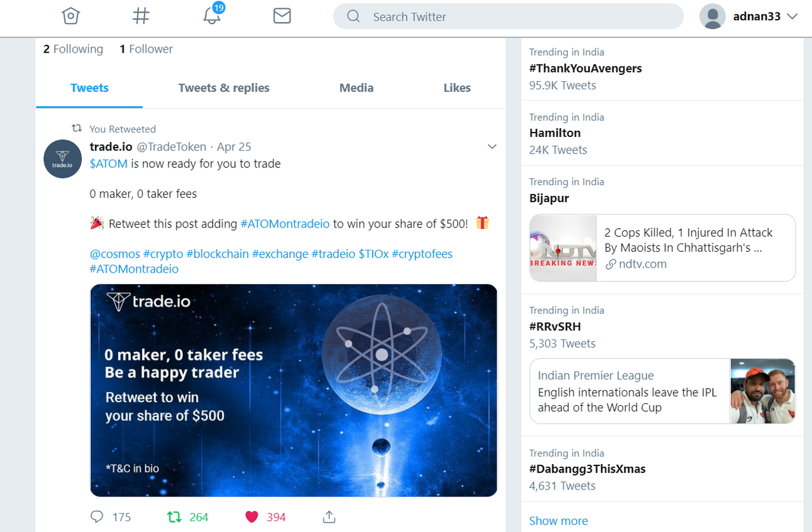Open the #cryptofees hashtag

422,254
